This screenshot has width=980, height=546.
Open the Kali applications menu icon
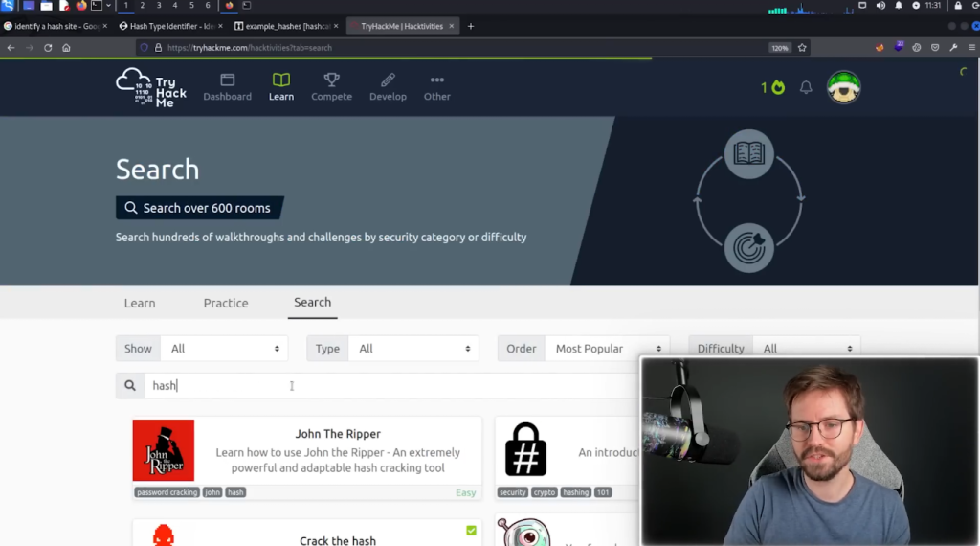point(8,6)
